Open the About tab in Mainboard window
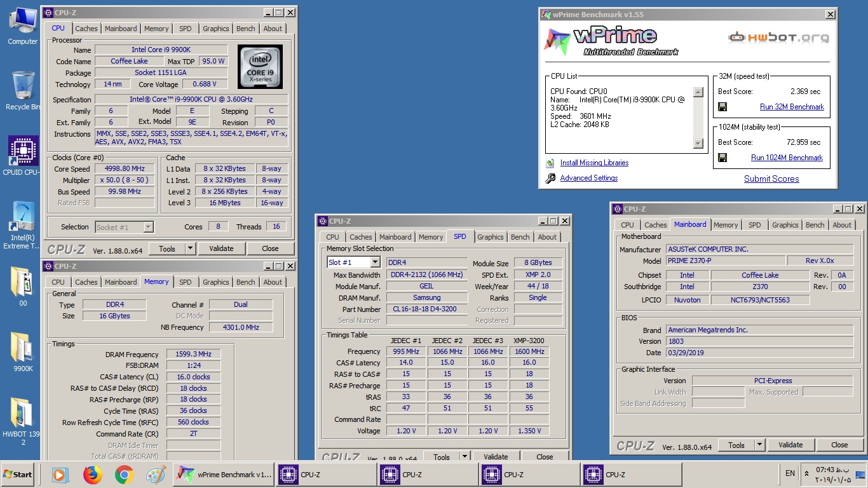Viewport: 868px width, 488px height. pos(842,225)
